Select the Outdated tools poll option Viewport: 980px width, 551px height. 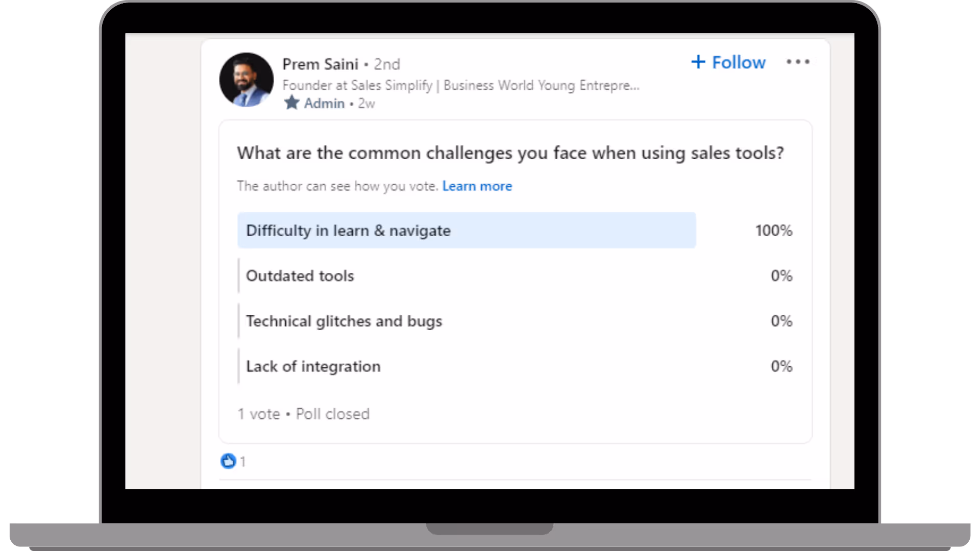300,276
